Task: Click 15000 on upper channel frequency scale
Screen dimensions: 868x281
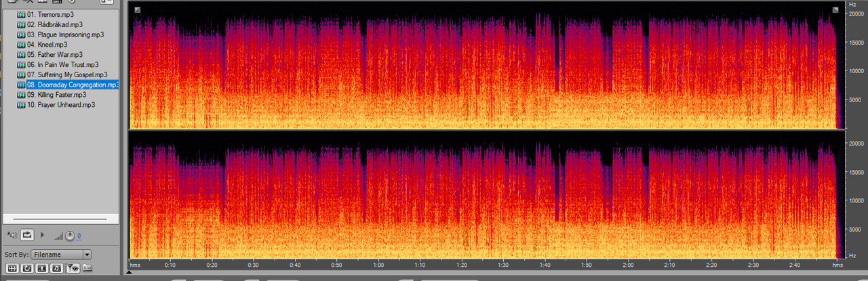Action: (x=856, y=41)
